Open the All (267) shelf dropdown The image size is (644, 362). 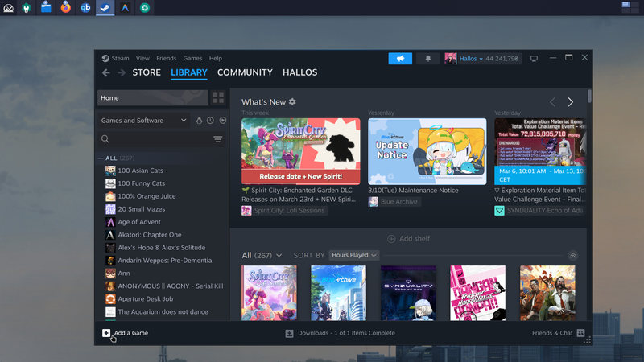point(262,255)
